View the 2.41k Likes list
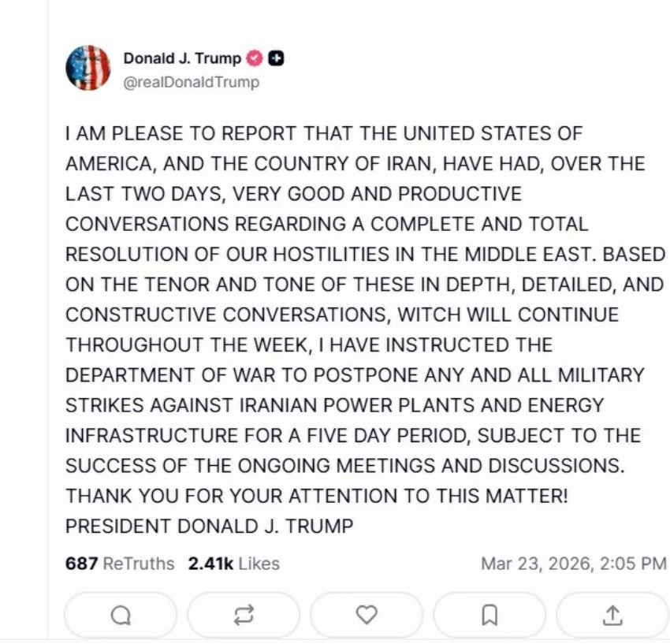This screenshot has height=644, width=670. [x=233, y=564]
